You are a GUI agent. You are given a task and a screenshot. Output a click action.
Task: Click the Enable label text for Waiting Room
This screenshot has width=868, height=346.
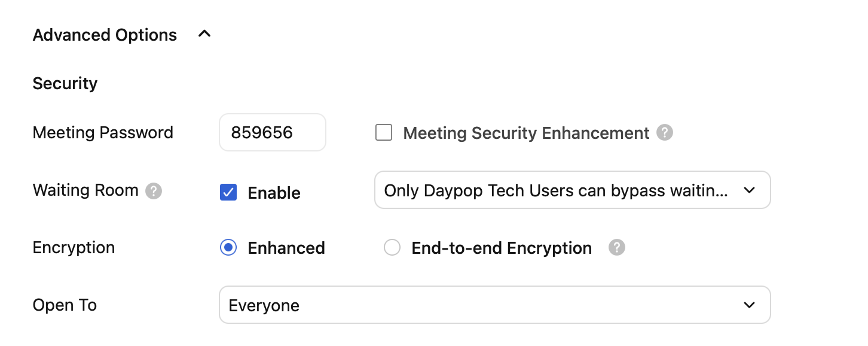click(274, 193)
